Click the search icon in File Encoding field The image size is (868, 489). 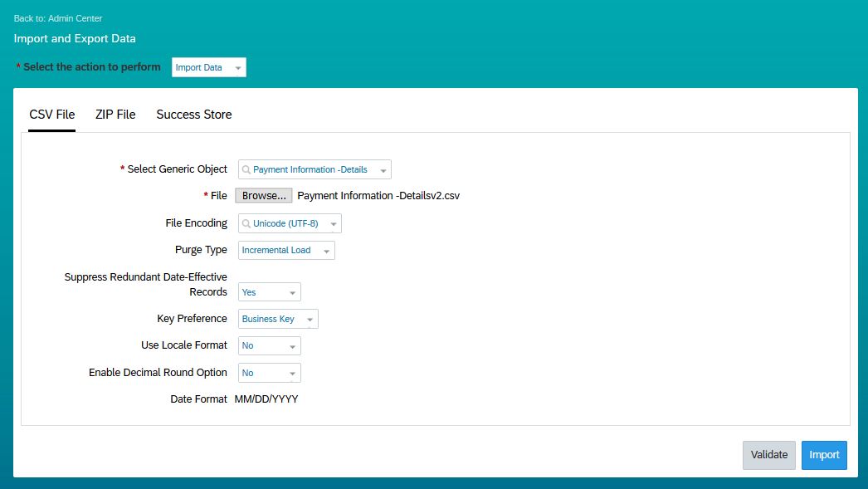246,223
